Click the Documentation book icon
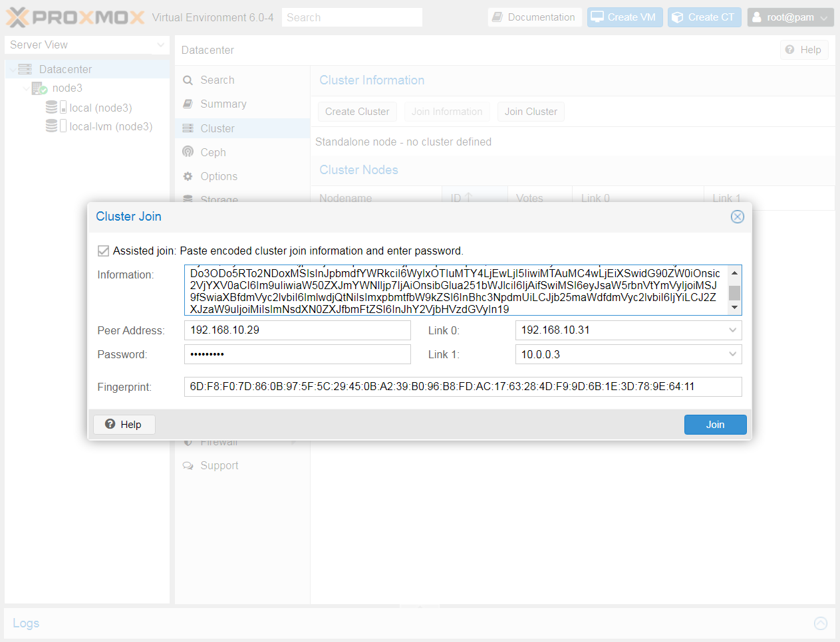Image resolution: width=840 pixels, height=642 pixels. (x=497, y=17)
